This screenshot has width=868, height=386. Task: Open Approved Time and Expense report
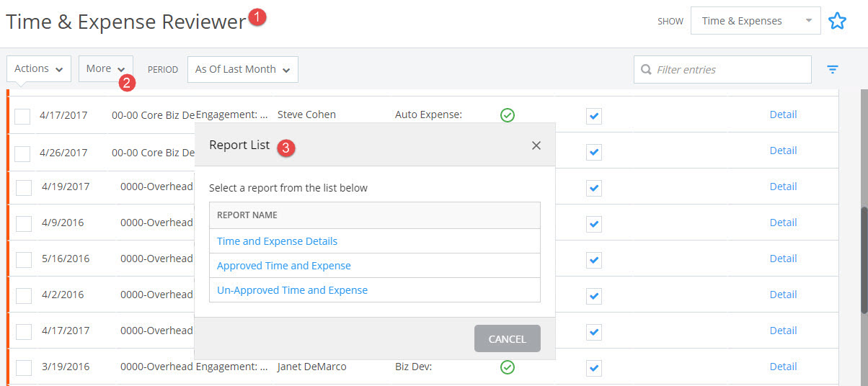click(284, 266)
